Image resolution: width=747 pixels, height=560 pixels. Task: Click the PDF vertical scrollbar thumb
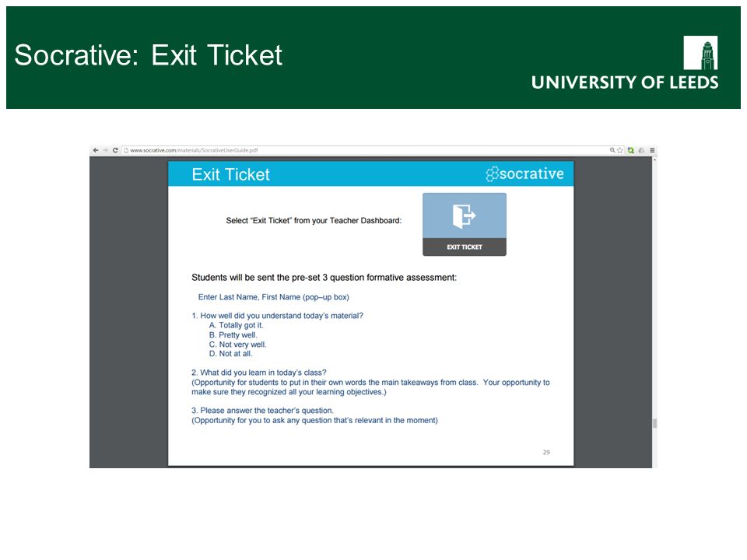[654, 423]
